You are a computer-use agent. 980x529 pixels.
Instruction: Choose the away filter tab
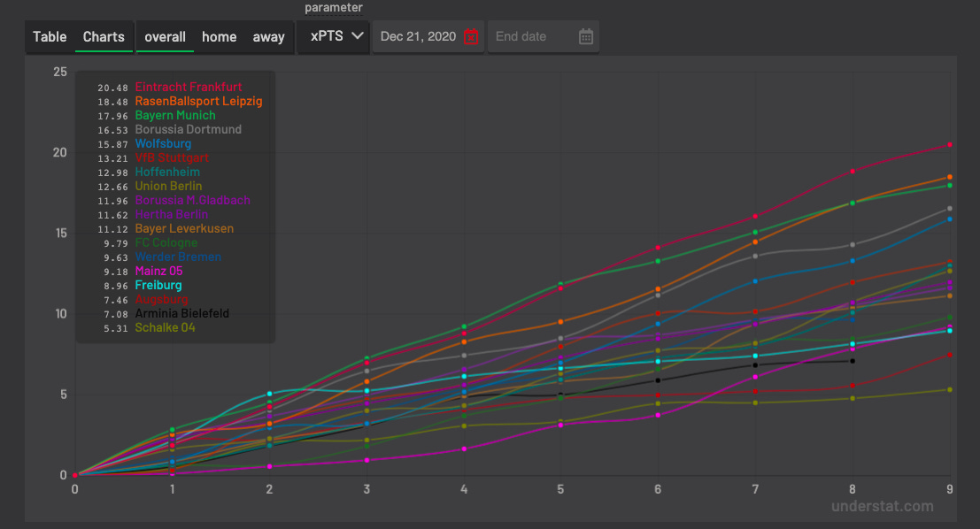point(269,37)
